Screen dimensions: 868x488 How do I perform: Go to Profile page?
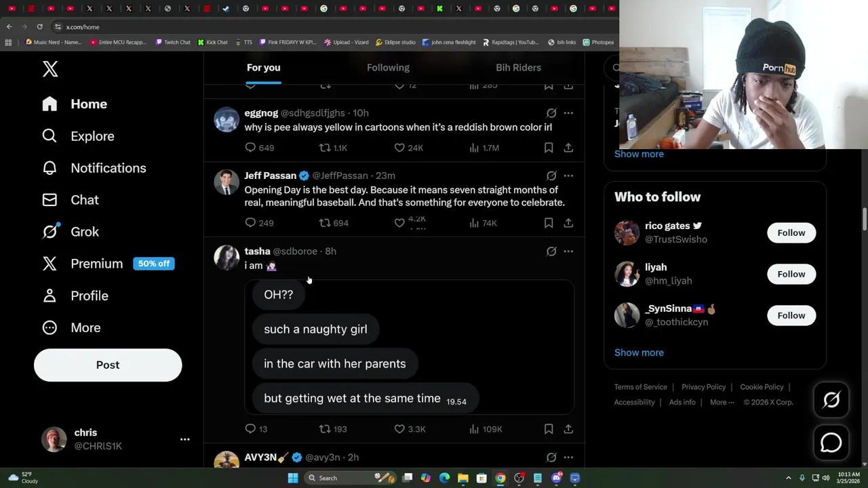click(x=75, y=296)
